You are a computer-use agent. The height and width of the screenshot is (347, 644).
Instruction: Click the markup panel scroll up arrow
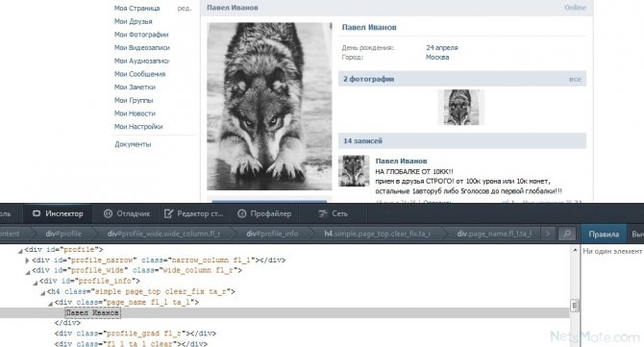pyautogui.click(x=575, y=250)
